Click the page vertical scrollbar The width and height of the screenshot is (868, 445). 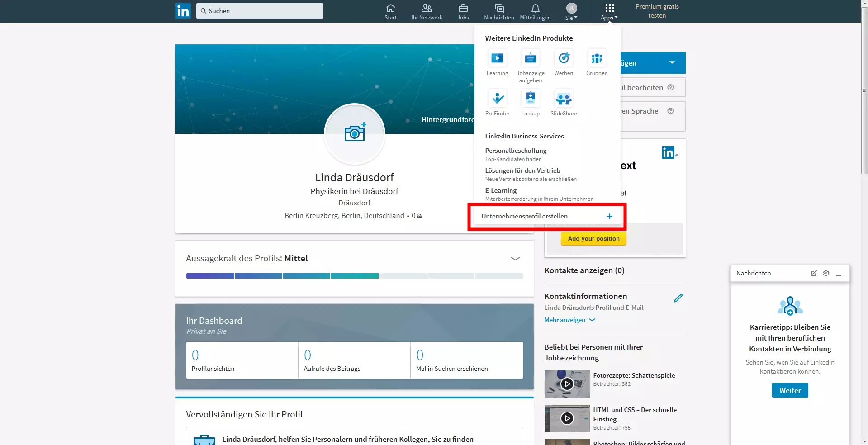864,90
